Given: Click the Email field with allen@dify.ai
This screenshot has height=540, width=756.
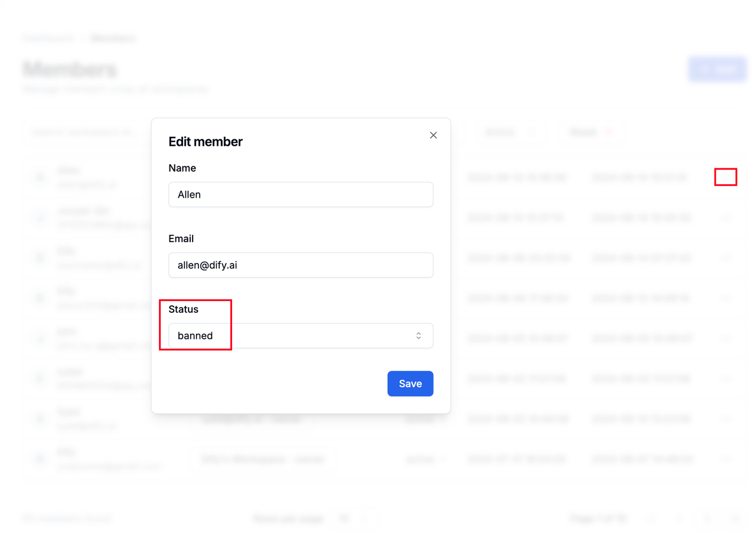Looking at the screenshot, I should pos(301,265).
